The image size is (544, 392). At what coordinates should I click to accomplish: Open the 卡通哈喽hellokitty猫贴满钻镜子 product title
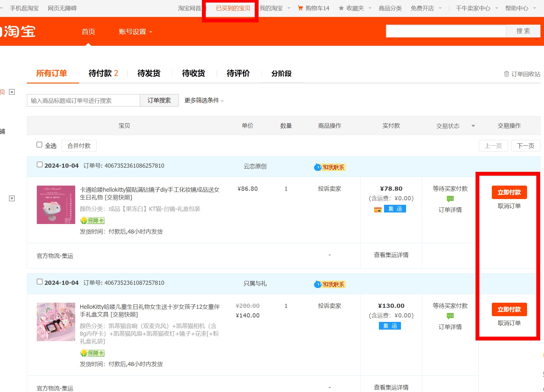(150, 193)
